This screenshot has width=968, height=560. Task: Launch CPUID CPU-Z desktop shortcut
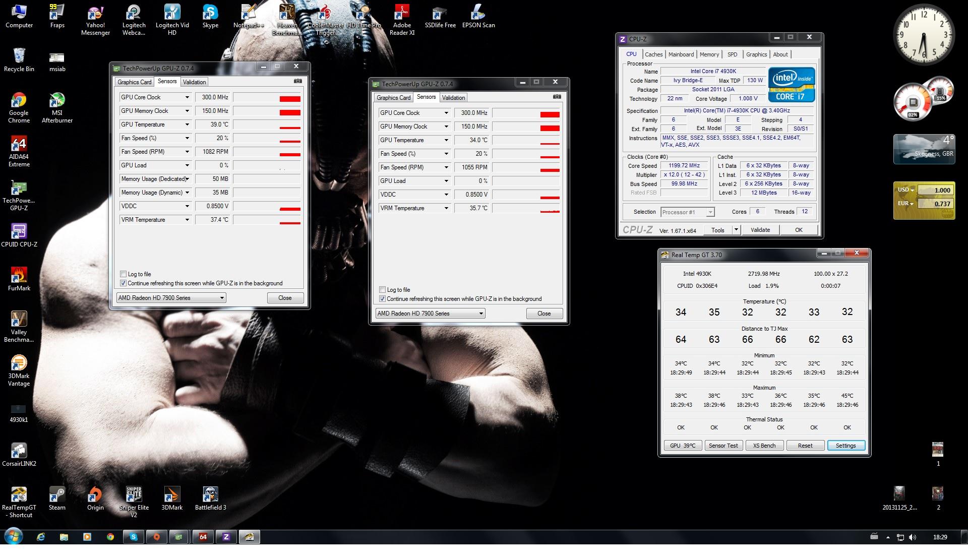click(x=19, y=235)
